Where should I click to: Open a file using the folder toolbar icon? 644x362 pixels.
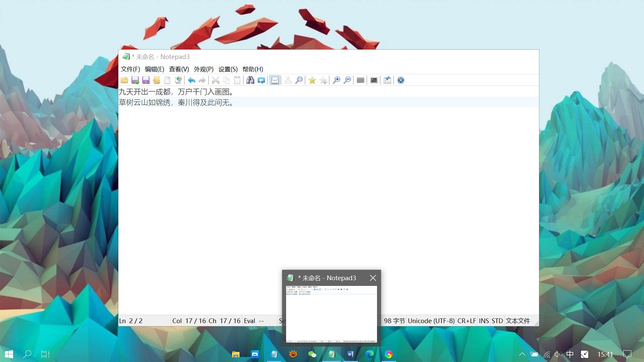[x=124, y=80]
